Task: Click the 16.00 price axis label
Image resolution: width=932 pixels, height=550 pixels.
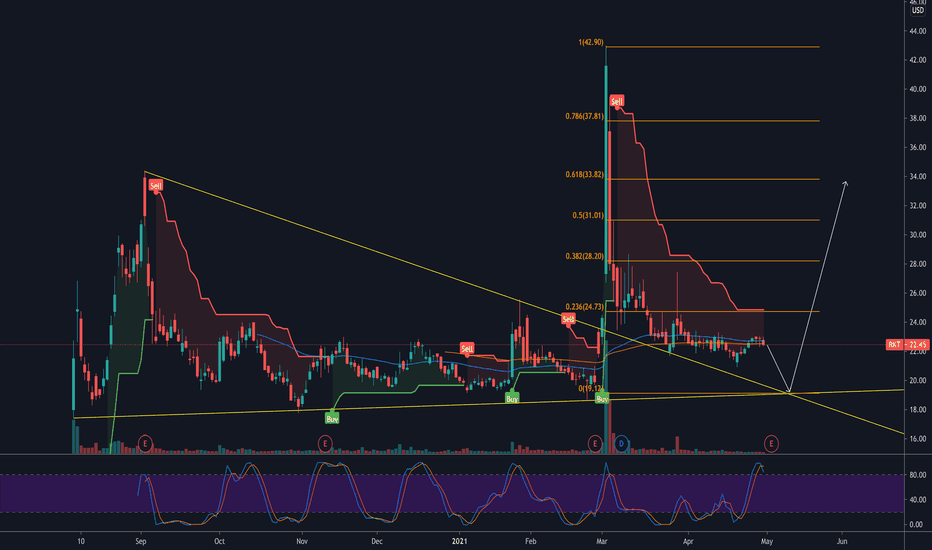Action: point(917,439)
